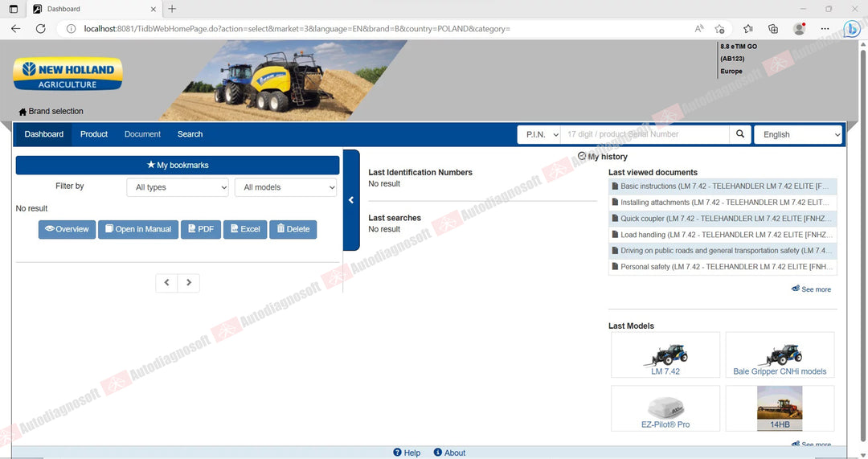
Task: Click the My bookmarks header
Action: (177, 165)
